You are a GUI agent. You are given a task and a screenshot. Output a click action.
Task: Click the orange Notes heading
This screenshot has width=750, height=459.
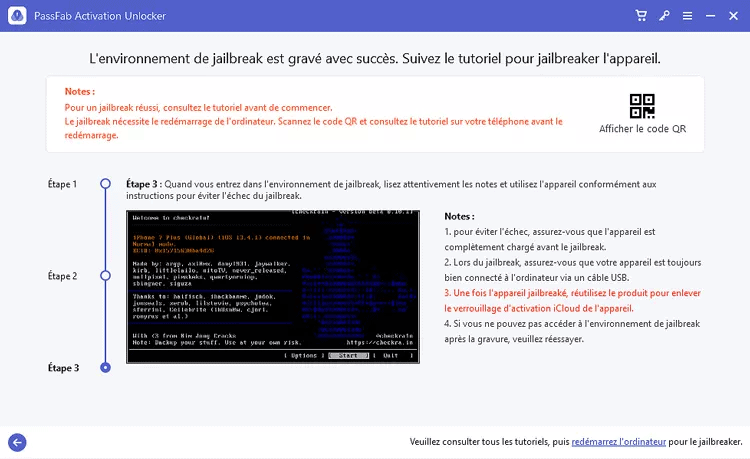[79, 91]
